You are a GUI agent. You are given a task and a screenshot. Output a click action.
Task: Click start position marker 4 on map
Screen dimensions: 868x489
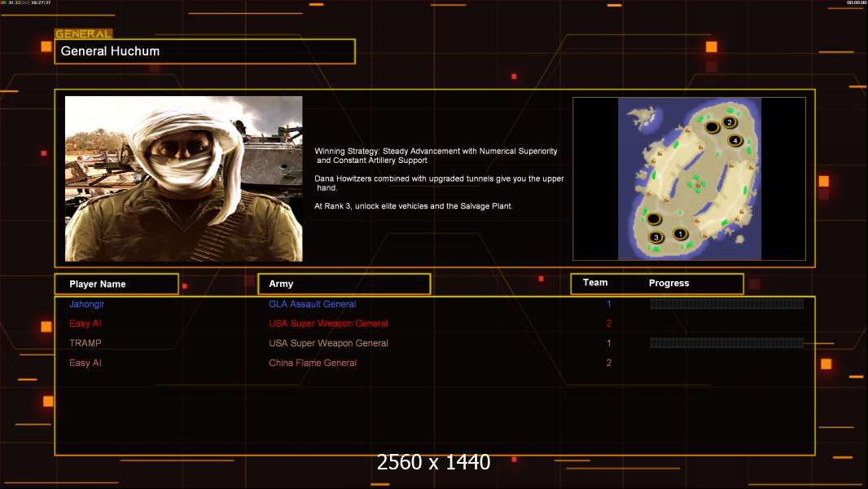point(735,140)
